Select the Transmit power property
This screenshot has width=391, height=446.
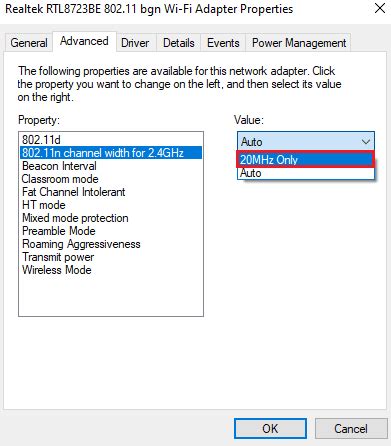click(111, 257)
